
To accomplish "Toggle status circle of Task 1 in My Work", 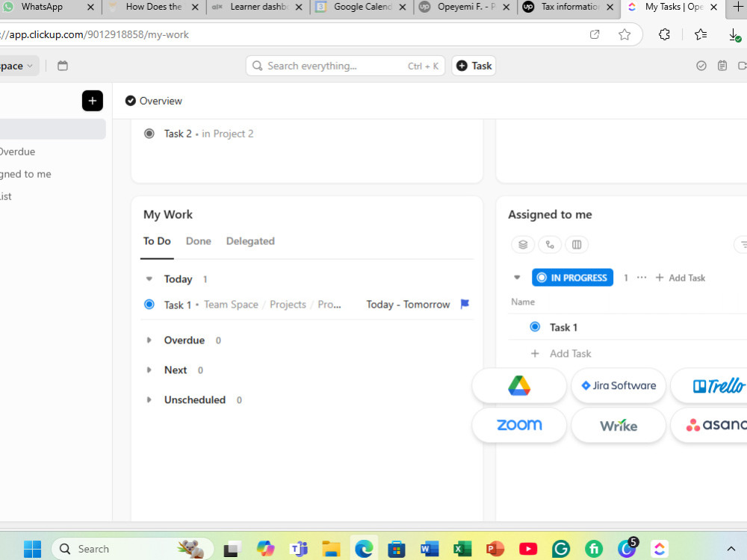I will [149, 305].
